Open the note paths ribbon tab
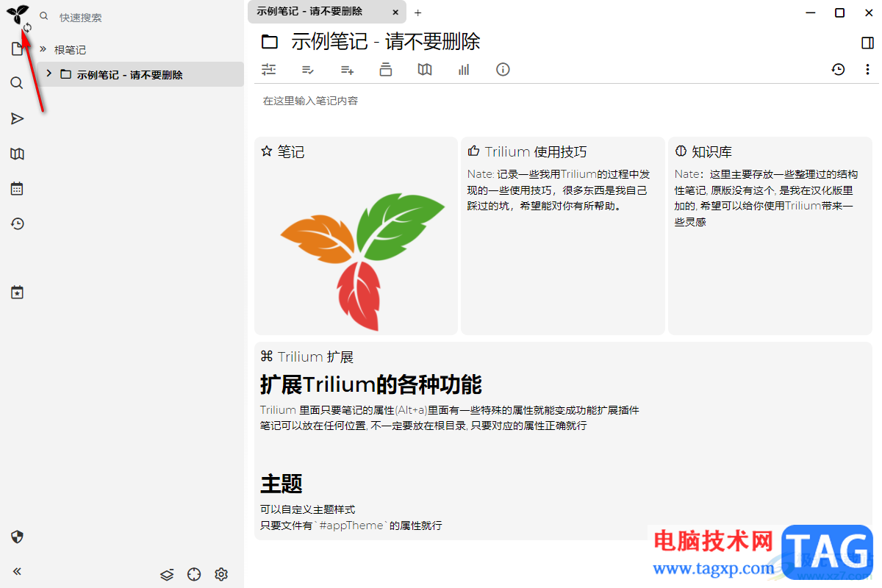 click(386, 70)
